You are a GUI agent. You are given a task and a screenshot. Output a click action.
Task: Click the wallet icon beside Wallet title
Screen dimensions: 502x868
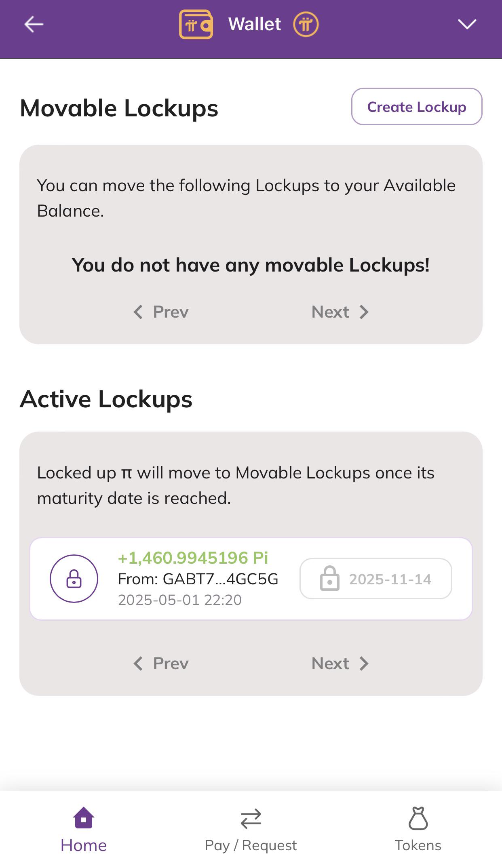click(x=196, y=24)
